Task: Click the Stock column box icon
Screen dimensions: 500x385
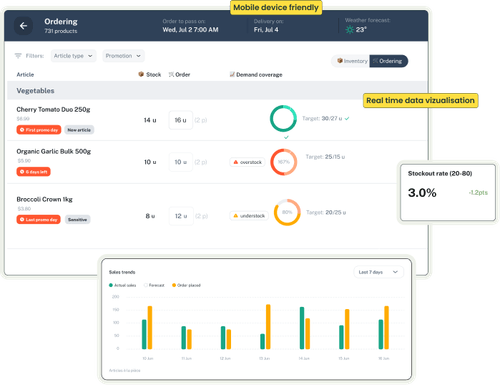Action: click(141, 74)
